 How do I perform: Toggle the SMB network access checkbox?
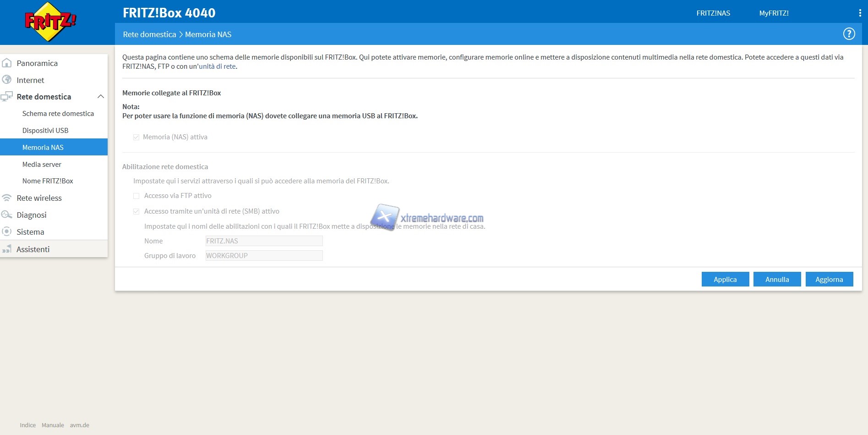[x=136, y=211]
